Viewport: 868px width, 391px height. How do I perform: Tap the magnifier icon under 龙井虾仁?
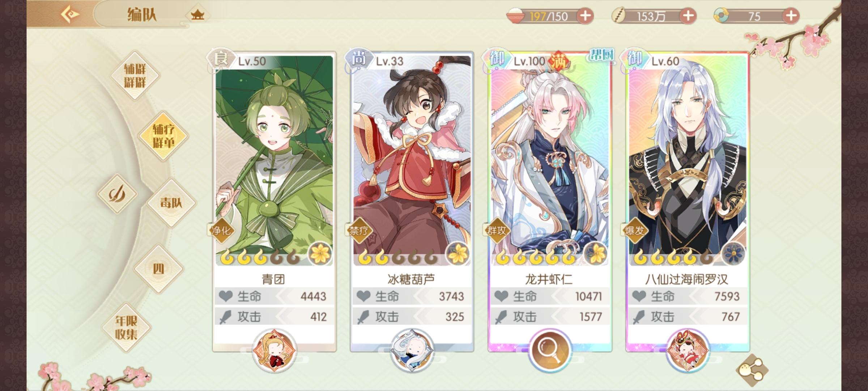click(x=549, y=350)
